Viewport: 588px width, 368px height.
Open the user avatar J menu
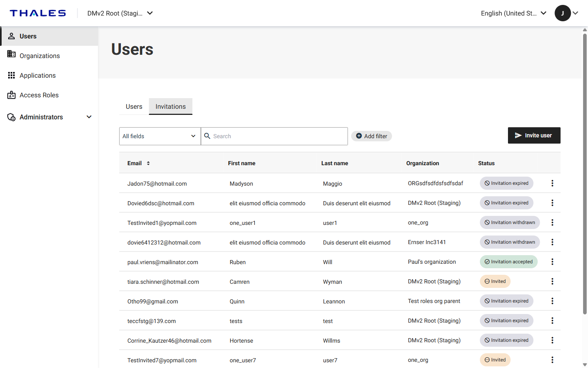click(x=562, y=13)
